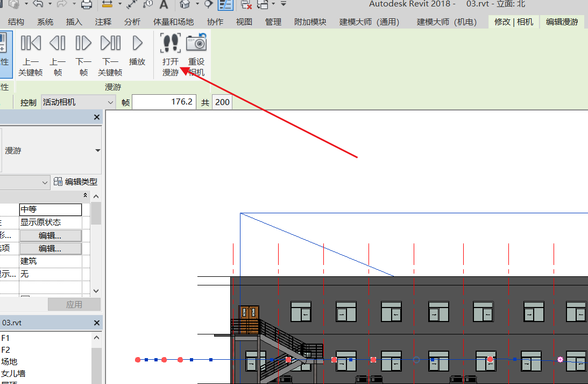
Task: Click Close Inactive Windows icon
Action: pos(246,5)
